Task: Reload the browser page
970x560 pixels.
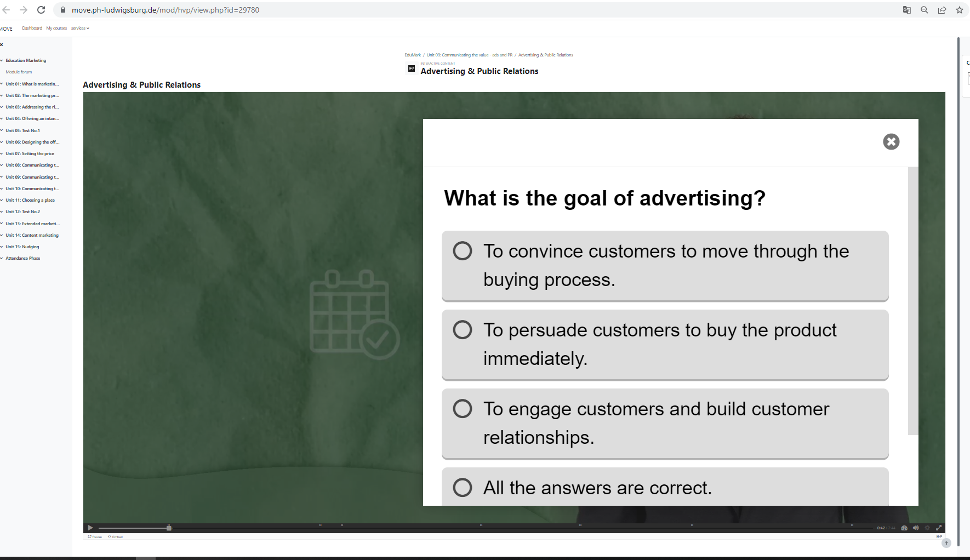Action: pyautogui.click(x=41, y=10)
